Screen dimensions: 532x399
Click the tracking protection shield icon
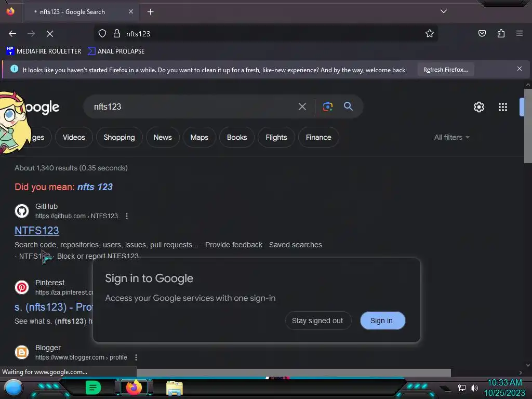point(102,33)
